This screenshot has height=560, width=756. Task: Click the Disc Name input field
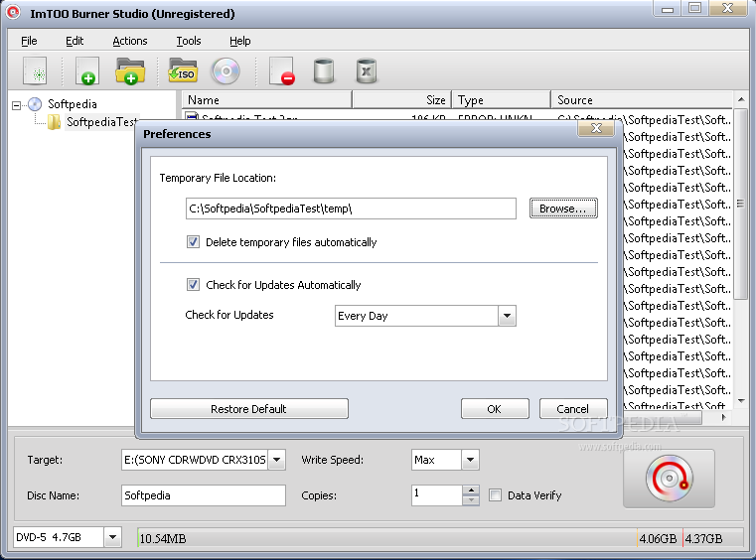pos(204,494)
